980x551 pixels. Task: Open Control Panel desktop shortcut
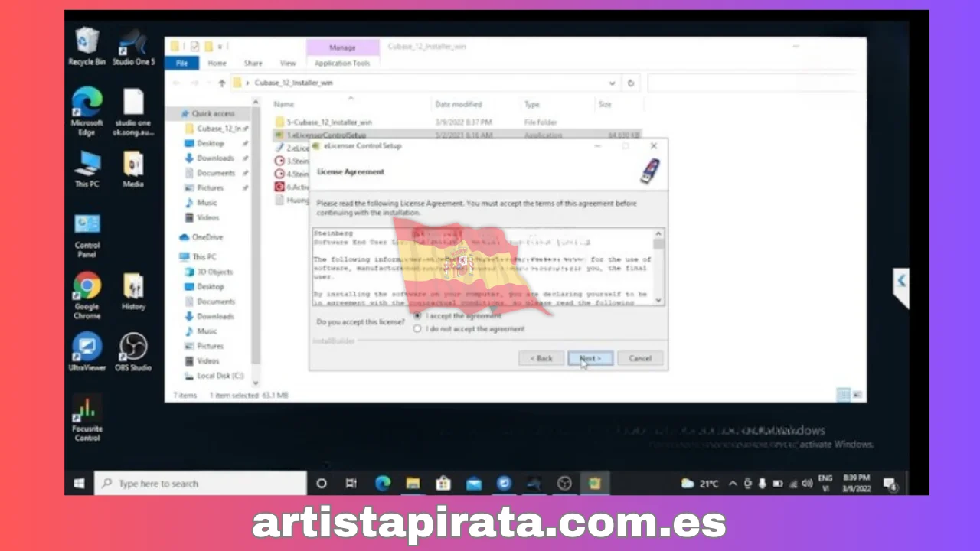point(87,235)
